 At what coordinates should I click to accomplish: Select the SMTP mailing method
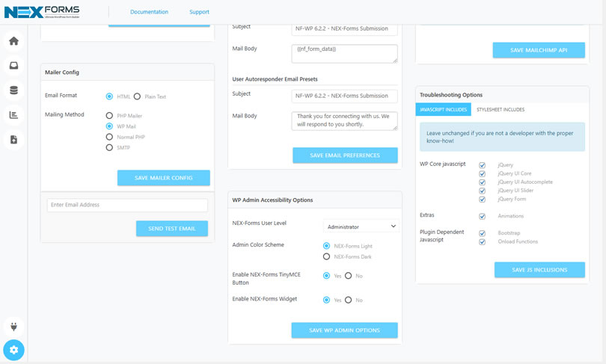coord(109,147)
